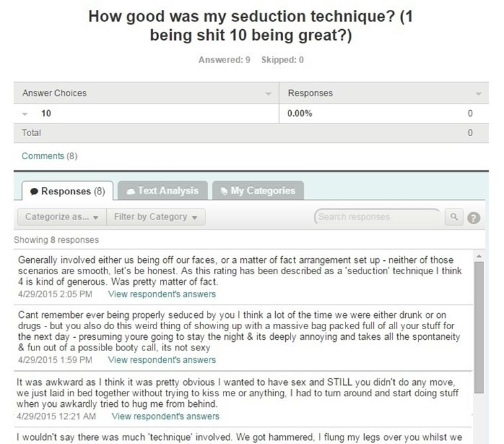Open the Categorize as... dropdown
The image size is (504, 444).
tap(61, 217)
